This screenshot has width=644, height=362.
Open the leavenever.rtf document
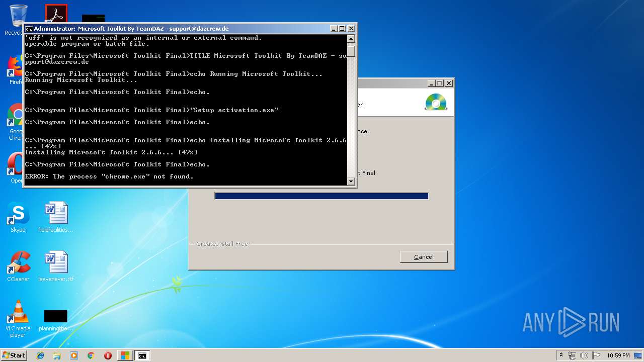point(55,262)
